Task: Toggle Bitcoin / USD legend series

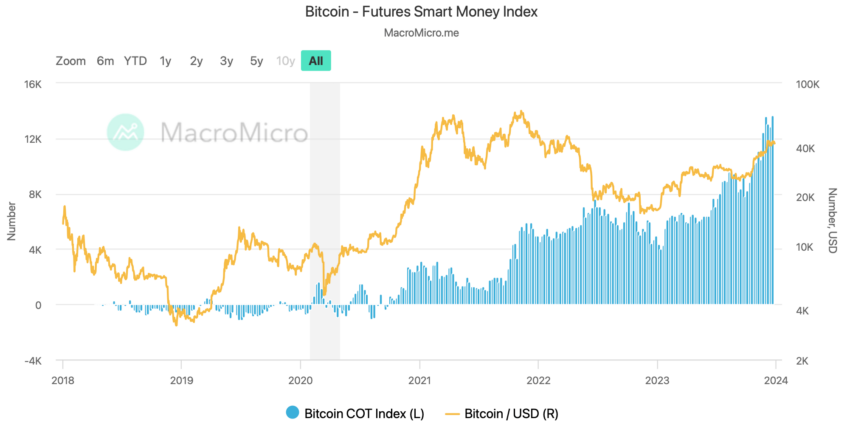Action: click(501, 413)
